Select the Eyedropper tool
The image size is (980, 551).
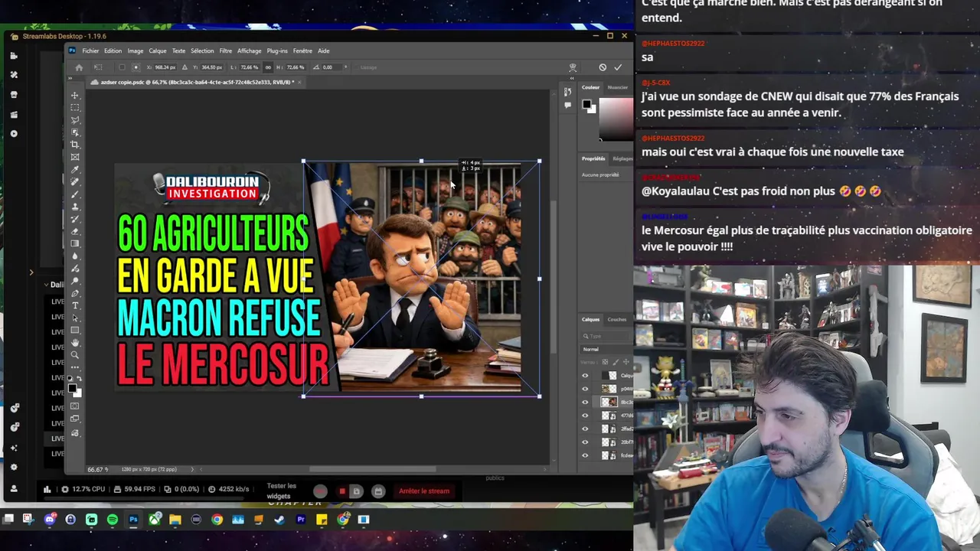pyautogui.click(x=75, y=170)
